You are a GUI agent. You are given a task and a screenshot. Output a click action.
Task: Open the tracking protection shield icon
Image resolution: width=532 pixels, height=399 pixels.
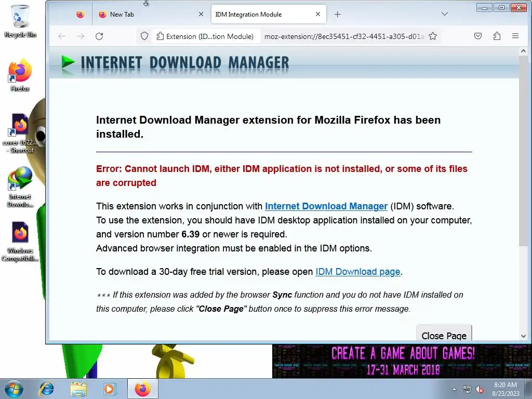[144, 36]
